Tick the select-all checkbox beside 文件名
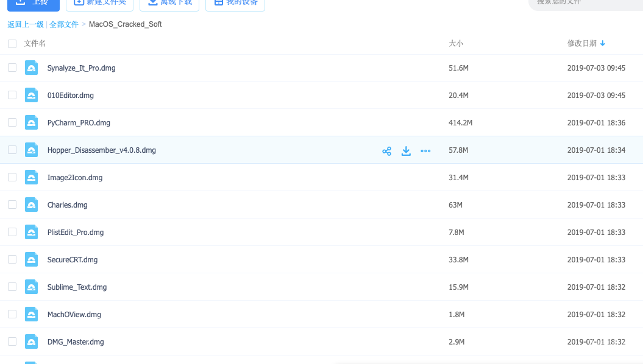This screenshot has height=364, width=643. coord(12,44)
